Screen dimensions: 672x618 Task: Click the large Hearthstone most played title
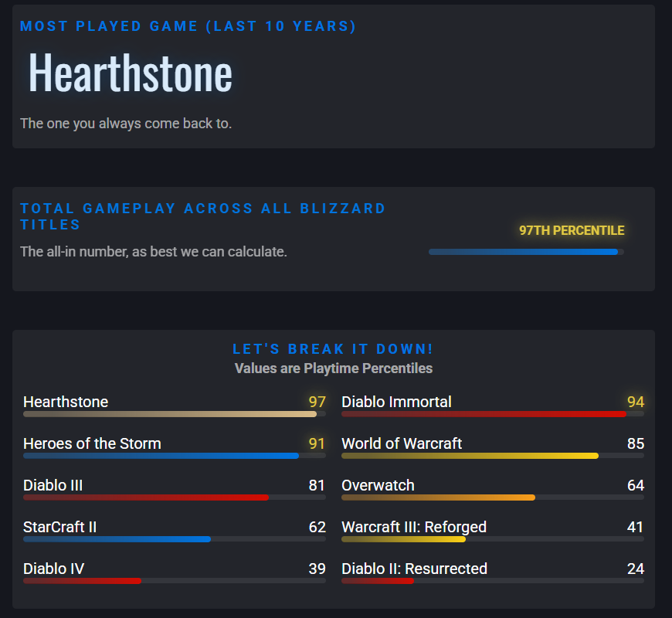pyautogui.click(x=131, y=73)
